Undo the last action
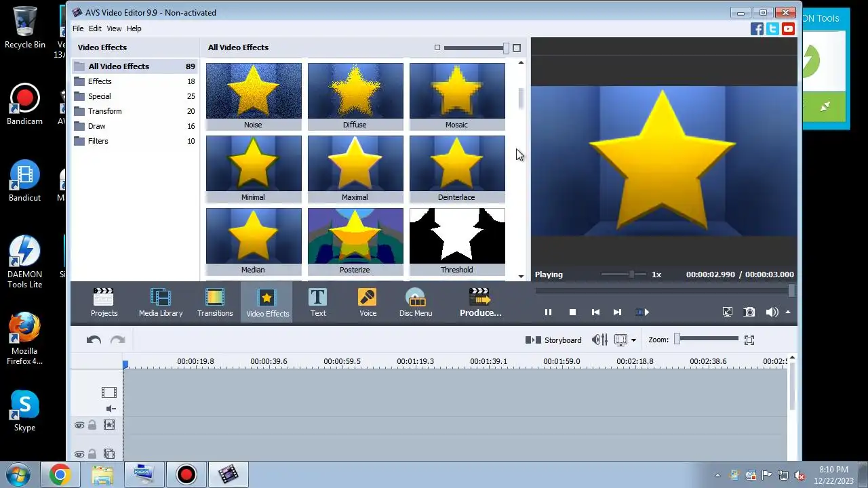This screenshot has height=488, width=868. pos(94,340)
